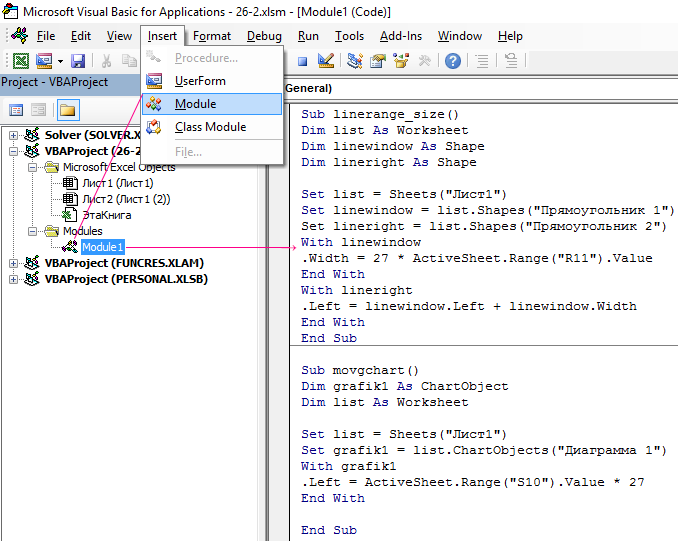This screenshot has width=678, height=541.
Task: Open the Edit menu
Action: click(x=81, y=36)
